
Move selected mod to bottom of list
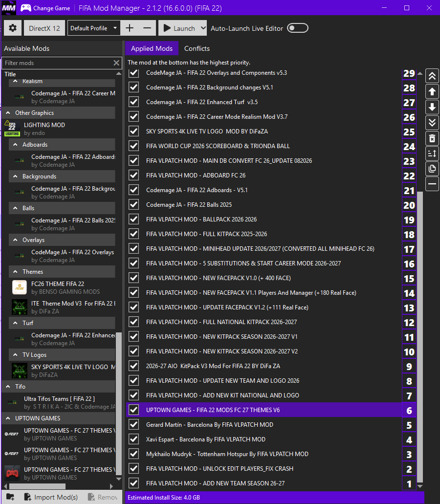pyautogui.click(x=432, y=123)
